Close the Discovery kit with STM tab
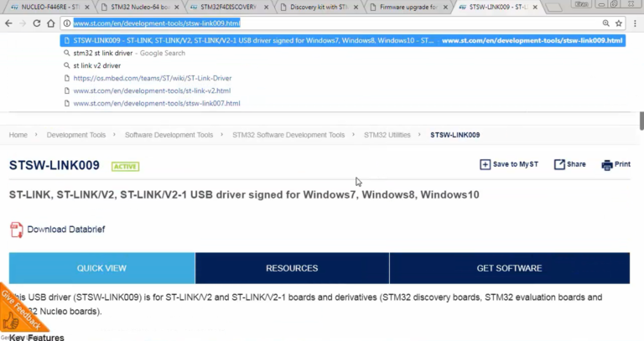 [x=356, y=7]
